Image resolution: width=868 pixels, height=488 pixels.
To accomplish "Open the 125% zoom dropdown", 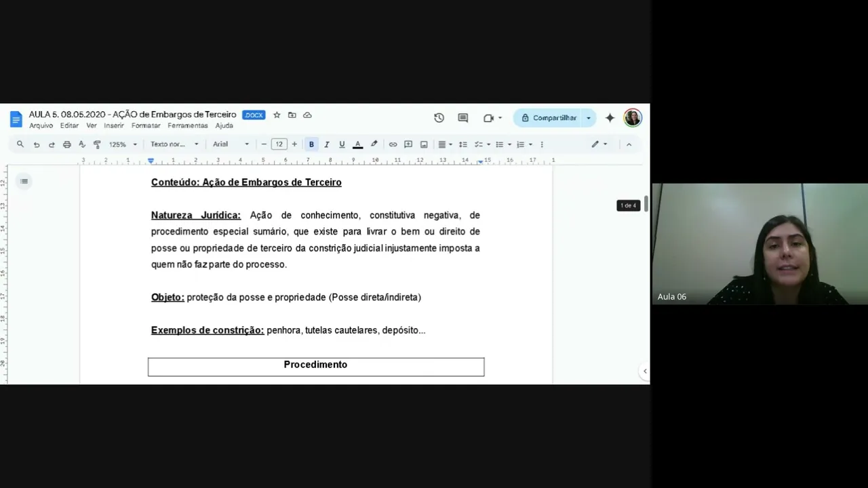I will [123, 144].
